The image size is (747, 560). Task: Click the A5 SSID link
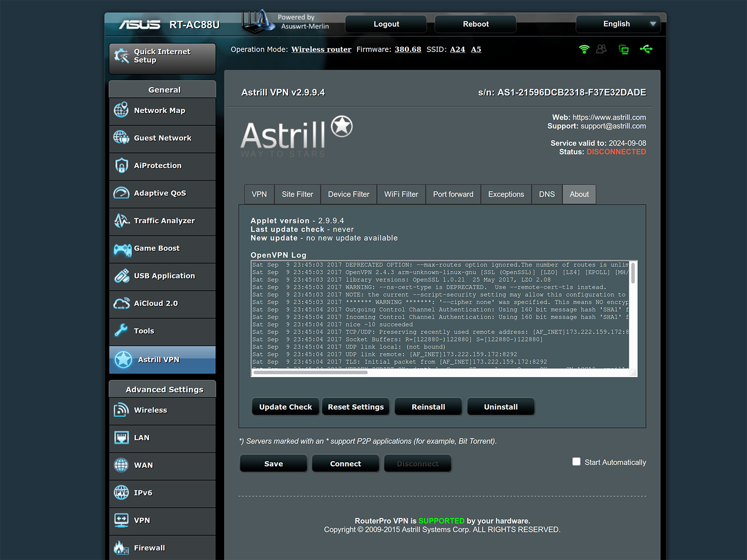[x=476, y=49]
